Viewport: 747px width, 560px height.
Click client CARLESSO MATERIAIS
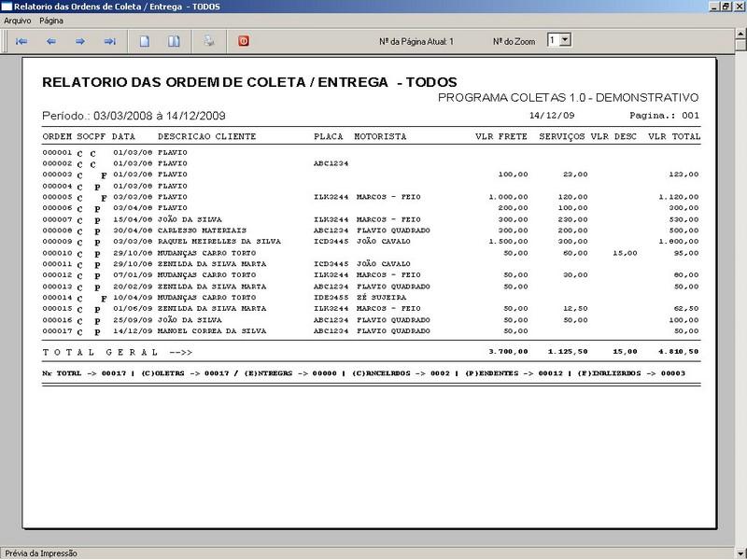202,231
